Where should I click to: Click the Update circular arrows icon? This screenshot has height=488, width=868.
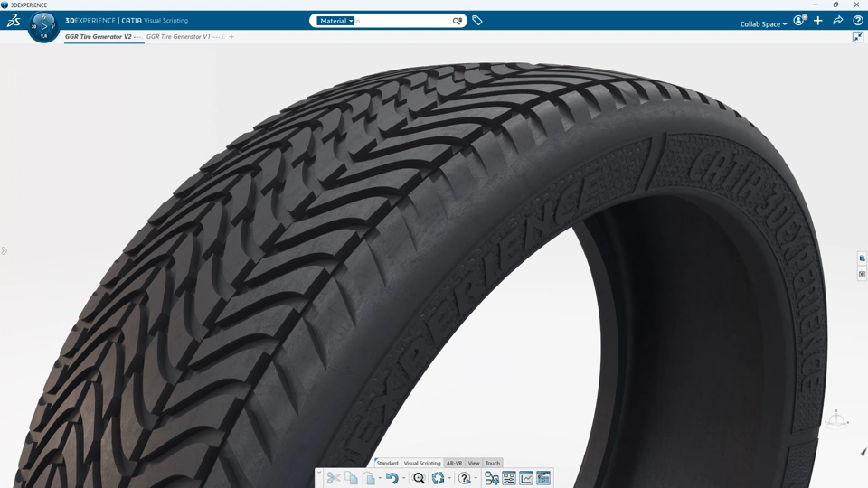pyautogui.click(x=438, y=478)
